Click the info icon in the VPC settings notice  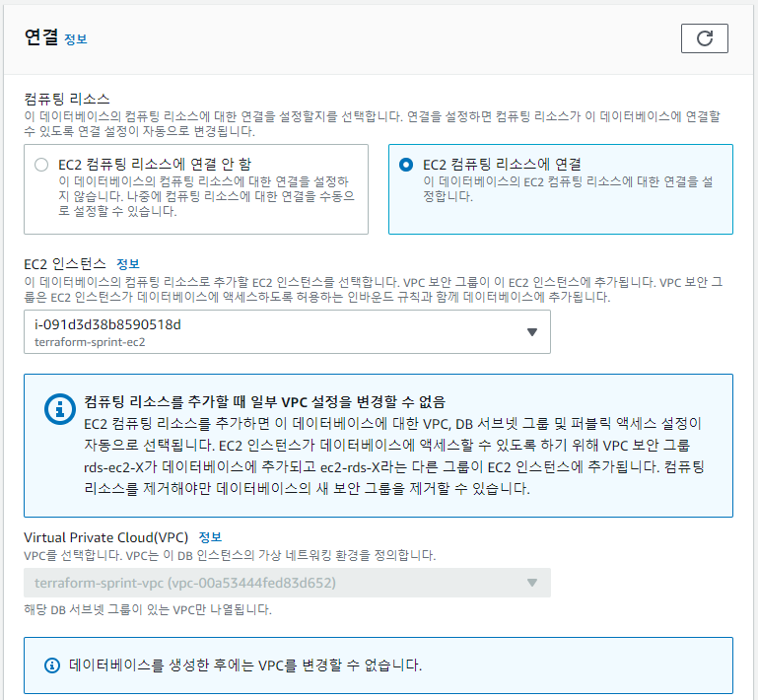pos(60,409)
